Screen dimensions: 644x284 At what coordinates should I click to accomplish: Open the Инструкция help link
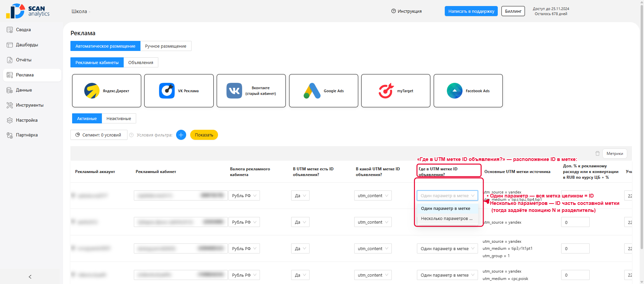[x=407, y=11]
